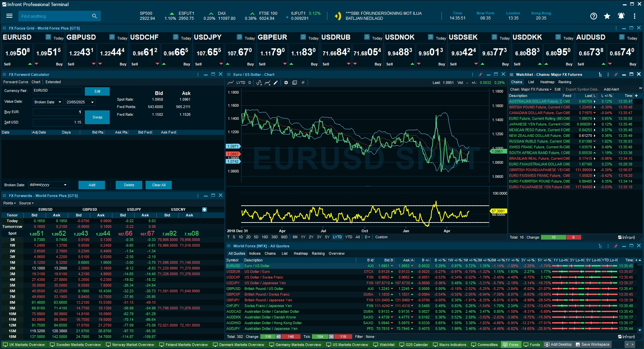The height and width of the screenshot is (349, 644).
Task: Open the G20 Calendar desktop tab
Action: tap(414, 345)
